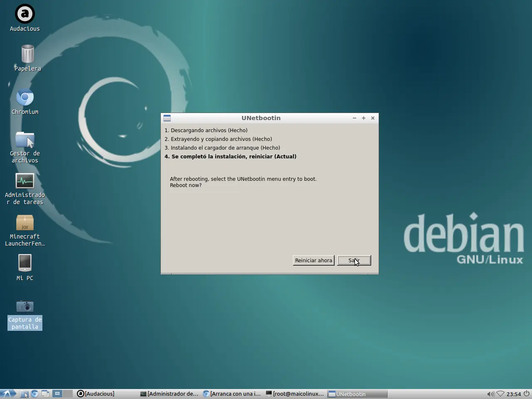
Task: Click Reiniciar ahora button
Action: (313, 261)
